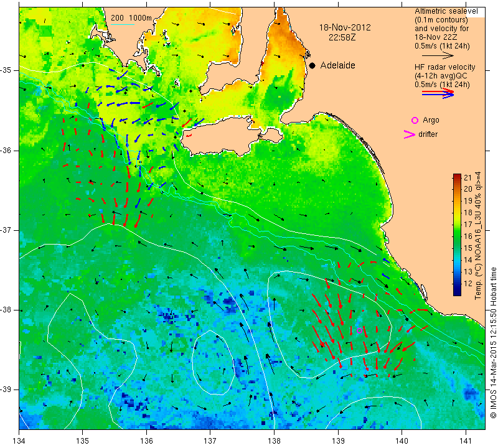Click the 200 1000m depth label
Screen dimensions: 498x448
pos(131,18)
